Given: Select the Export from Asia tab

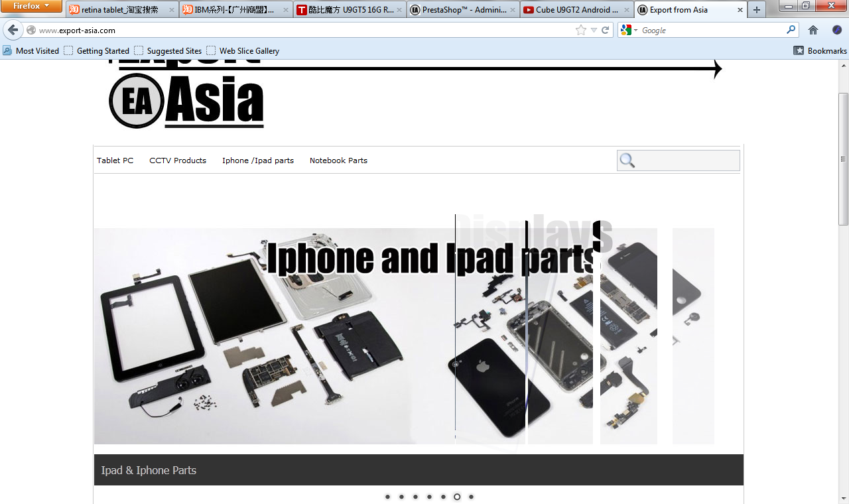Looking at the screenshot, I should point(690,10).
